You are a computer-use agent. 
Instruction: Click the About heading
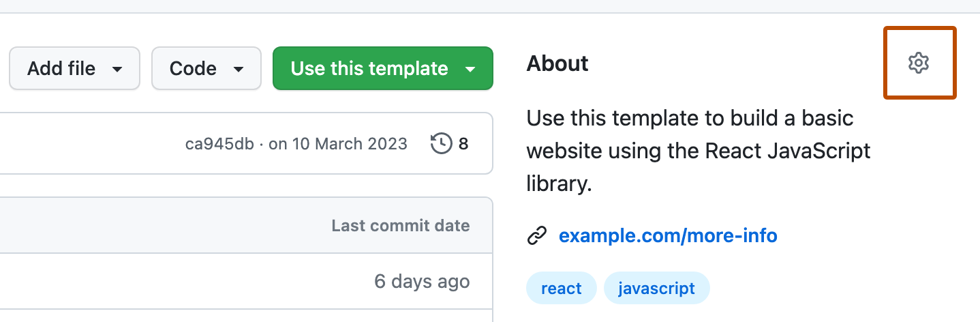557,63
